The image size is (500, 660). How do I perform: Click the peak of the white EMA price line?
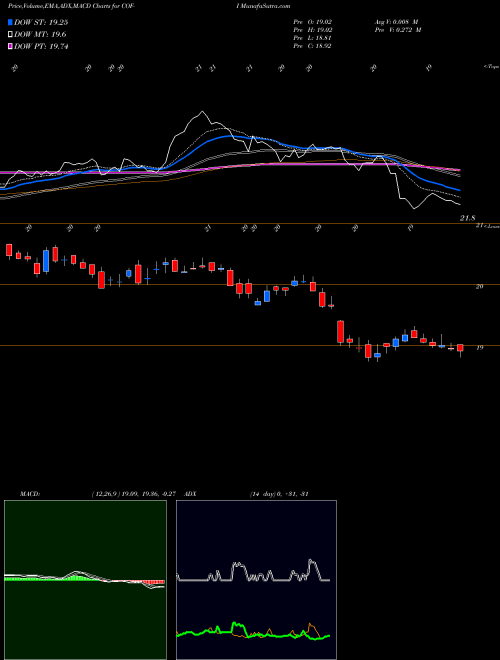click(x=202, y=112)
